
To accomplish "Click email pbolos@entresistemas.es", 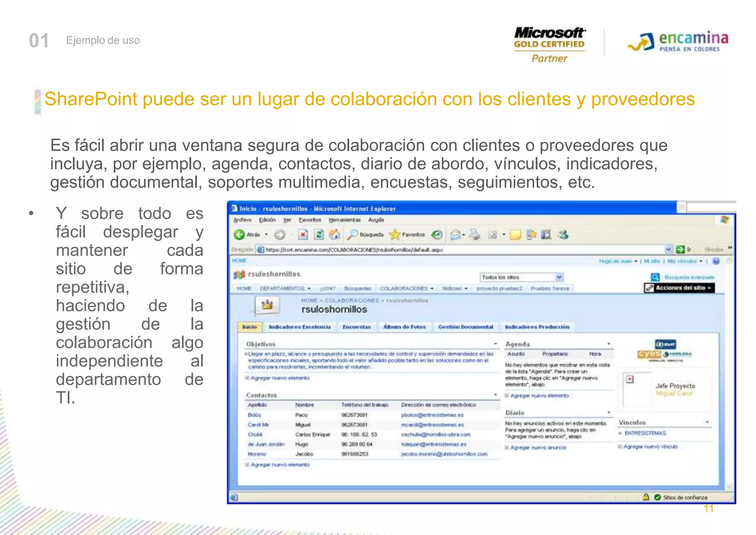I will tap(432, 415).
